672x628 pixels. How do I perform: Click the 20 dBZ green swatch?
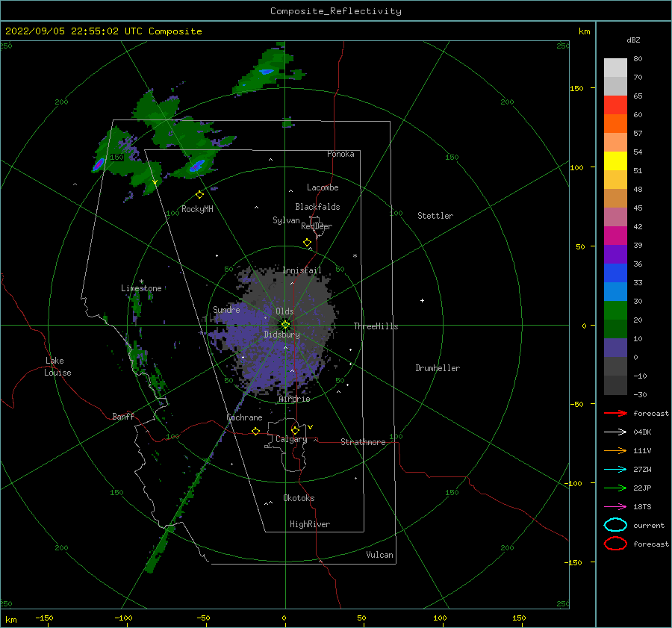coord(615,329)
